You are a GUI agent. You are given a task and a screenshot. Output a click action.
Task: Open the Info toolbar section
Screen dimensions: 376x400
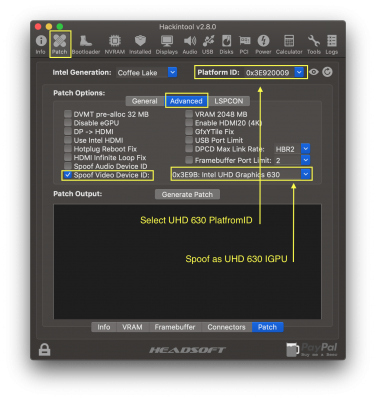point(41,44)
